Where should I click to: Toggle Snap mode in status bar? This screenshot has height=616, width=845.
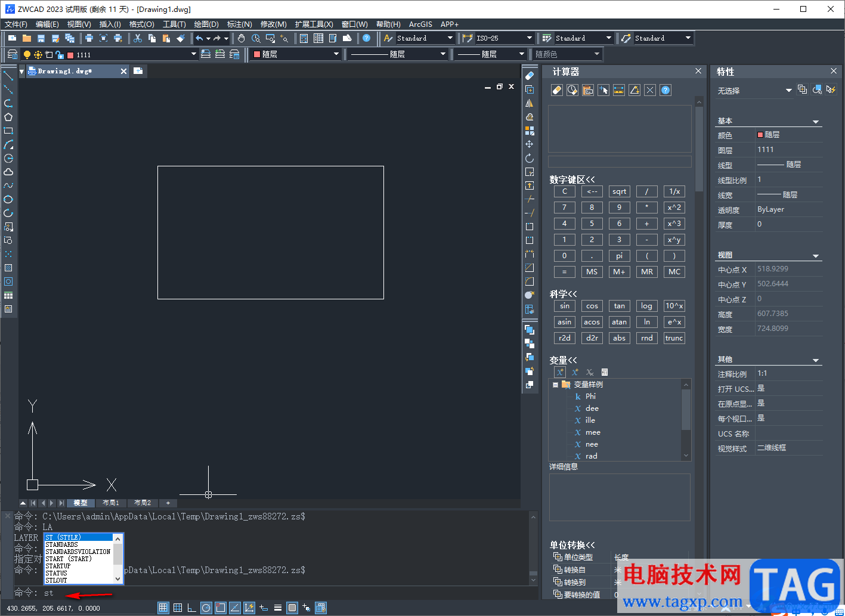pos(163,608)
